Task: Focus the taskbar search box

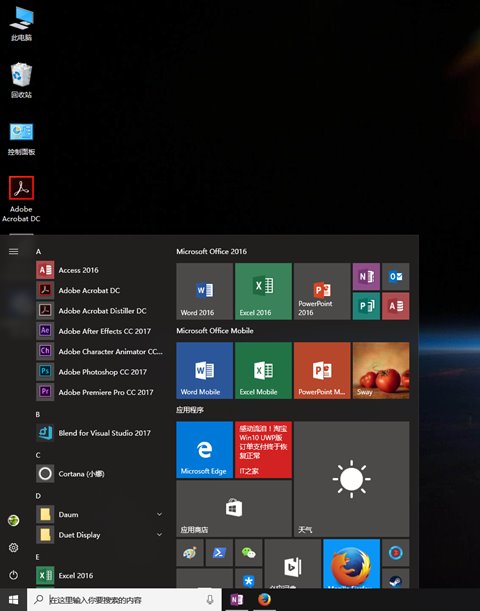Action: (x=124, y=600)
